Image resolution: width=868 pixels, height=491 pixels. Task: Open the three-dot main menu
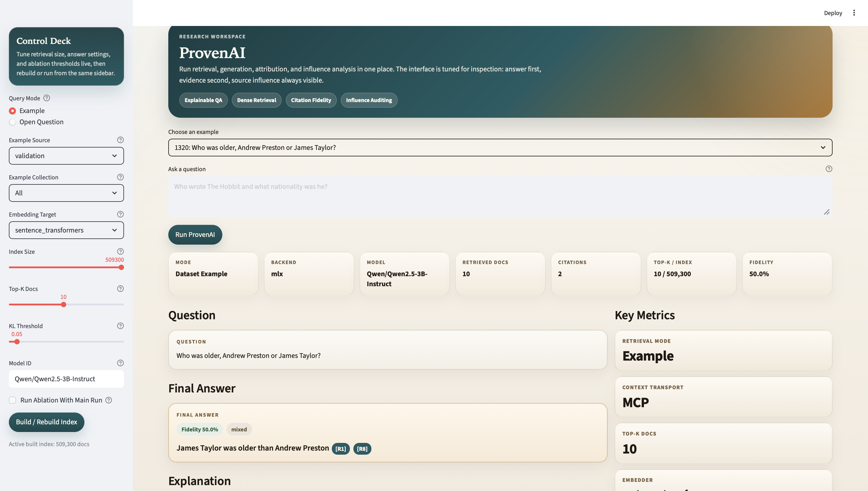tap(854, 13)
